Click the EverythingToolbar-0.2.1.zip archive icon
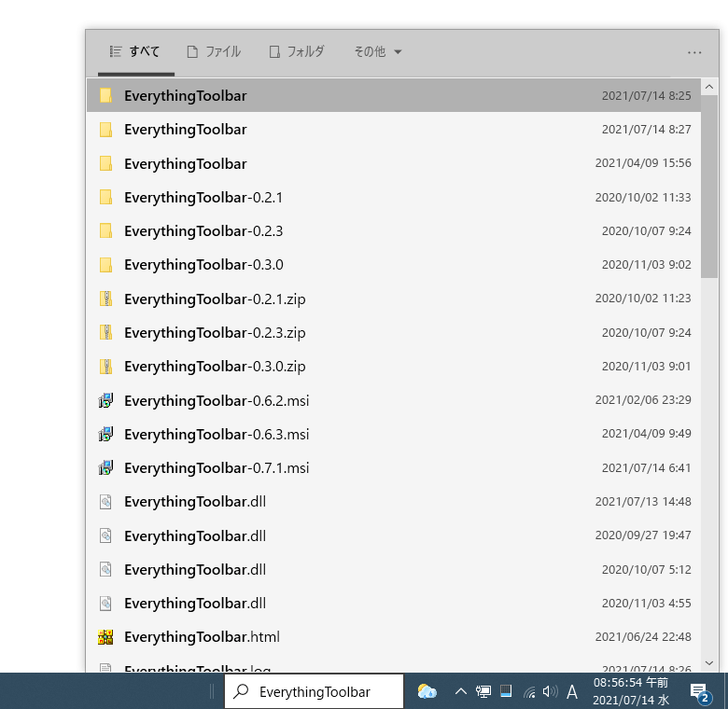This screenshot has width=728, height=709. [105, 299]
